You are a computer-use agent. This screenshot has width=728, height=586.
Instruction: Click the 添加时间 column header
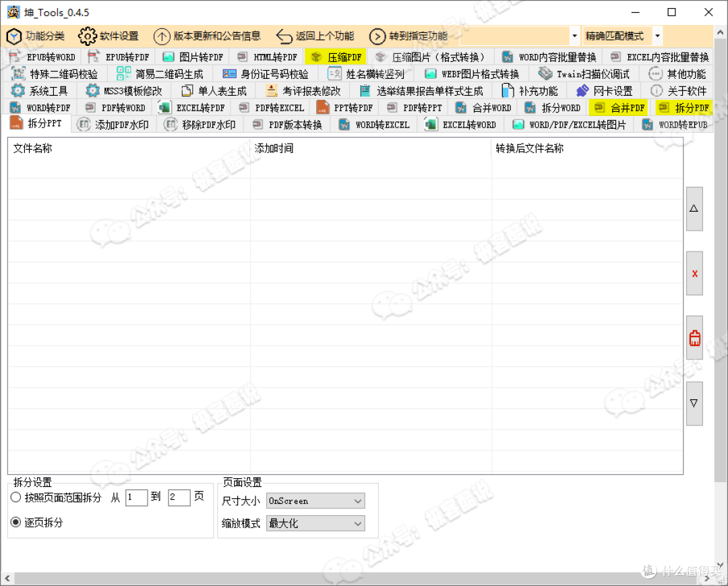(x=371, y=148)
